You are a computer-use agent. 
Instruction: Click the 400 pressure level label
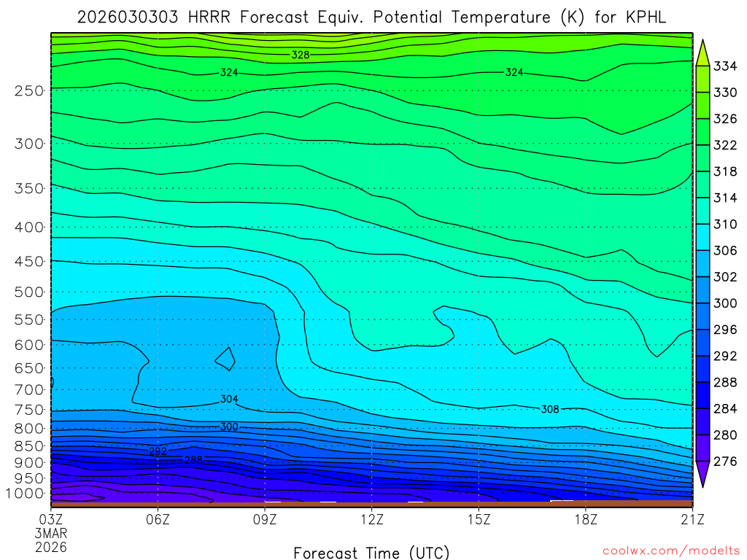[x=29, y=227]
